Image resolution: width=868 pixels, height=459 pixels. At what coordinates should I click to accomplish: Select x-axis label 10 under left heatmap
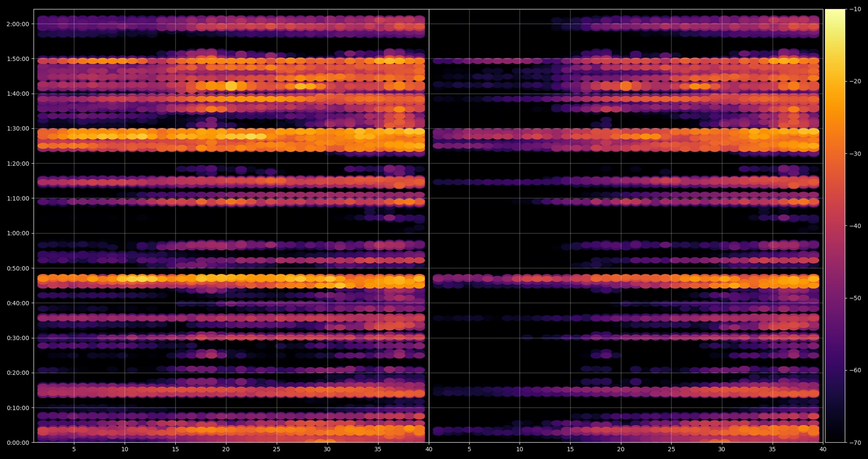pyautogui.click(x=125, y=449)
